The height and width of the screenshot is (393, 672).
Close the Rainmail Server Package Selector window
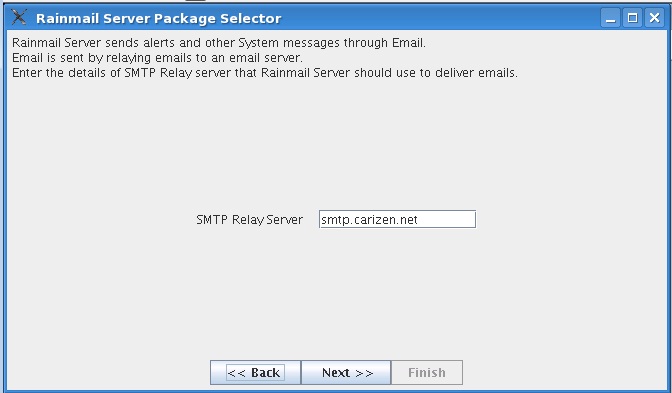pos(654,18)
